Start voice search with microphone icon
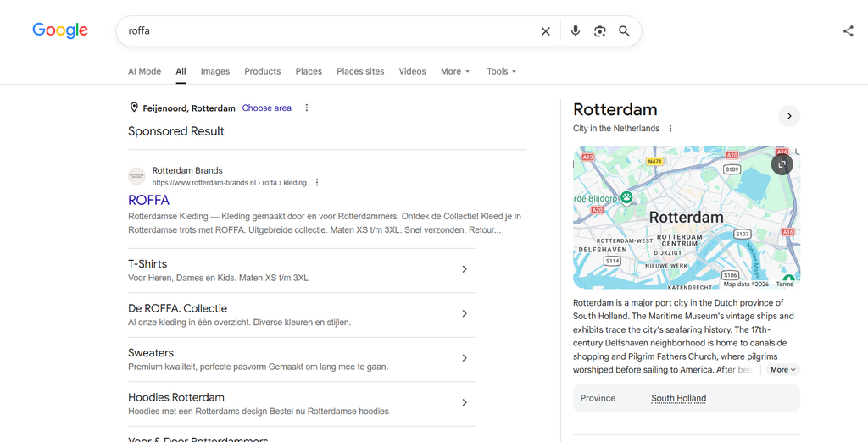The image size is (868, 442). (576, 31)
